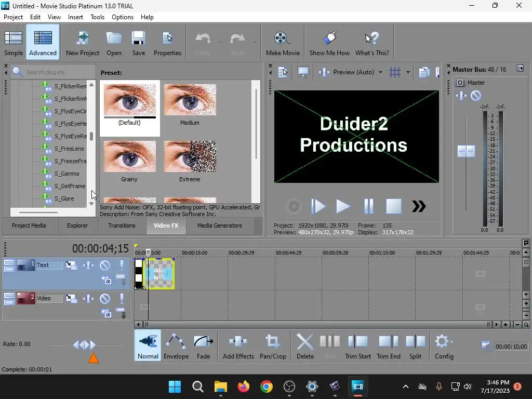Open video preview on external monitor

coord(303,72)
